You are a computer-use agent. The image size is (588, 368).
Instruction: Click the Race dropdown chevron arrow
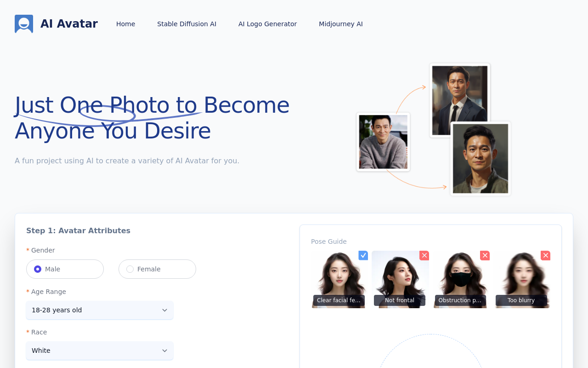pos(164,351)
